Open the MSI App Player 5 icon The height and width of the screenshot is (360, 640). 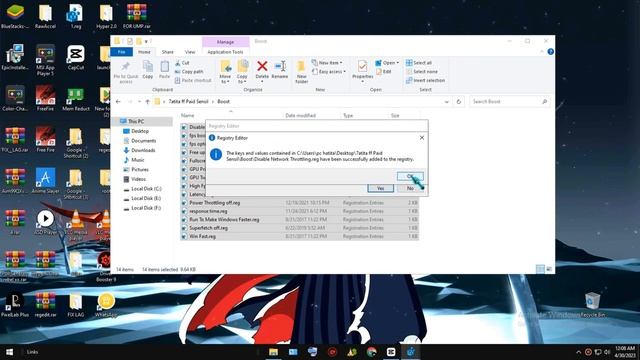pos(45,60)
